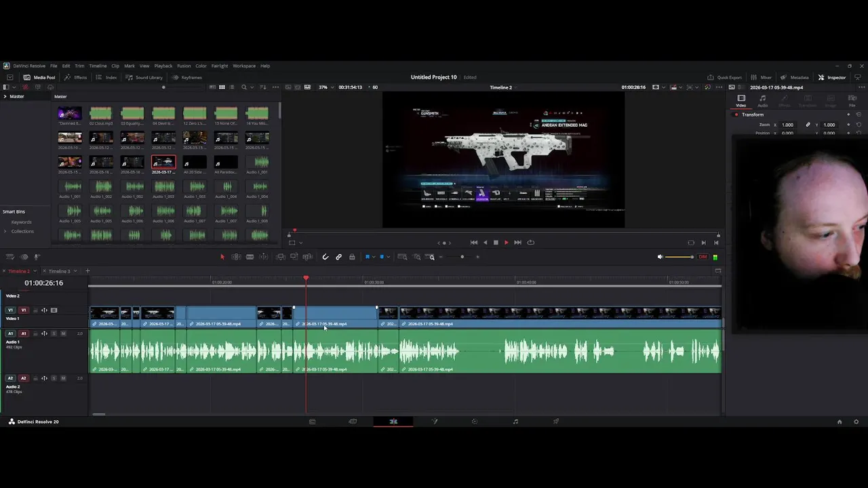
Task: Select the Trim Edit mode tool
Action: 236,257
